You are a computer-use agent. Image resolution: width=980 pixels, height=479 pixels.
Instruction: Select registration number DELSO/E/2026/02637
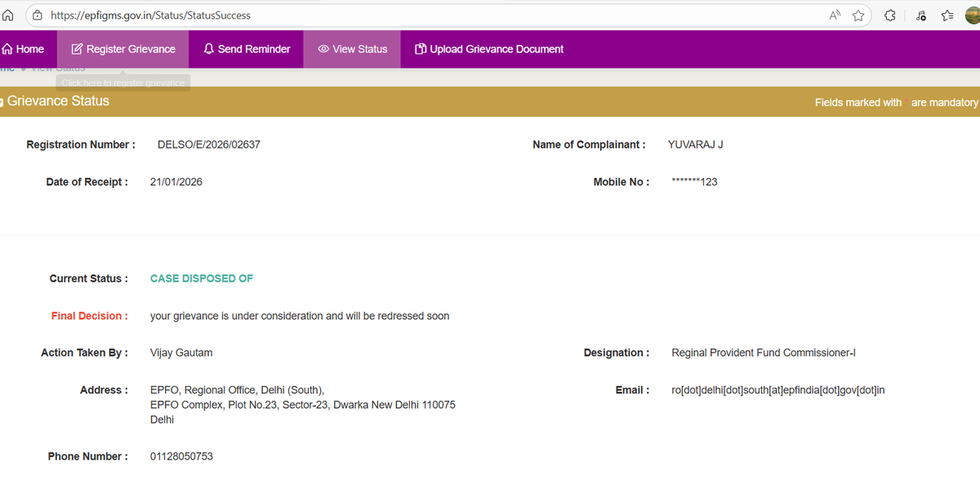click(x=209, y=144)
